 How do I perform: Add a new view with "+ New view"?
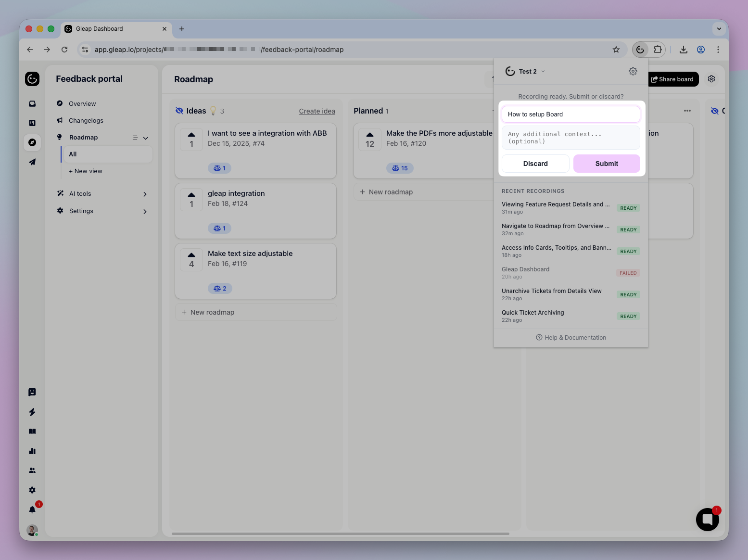pyautogui.click(x=86, y=171)
